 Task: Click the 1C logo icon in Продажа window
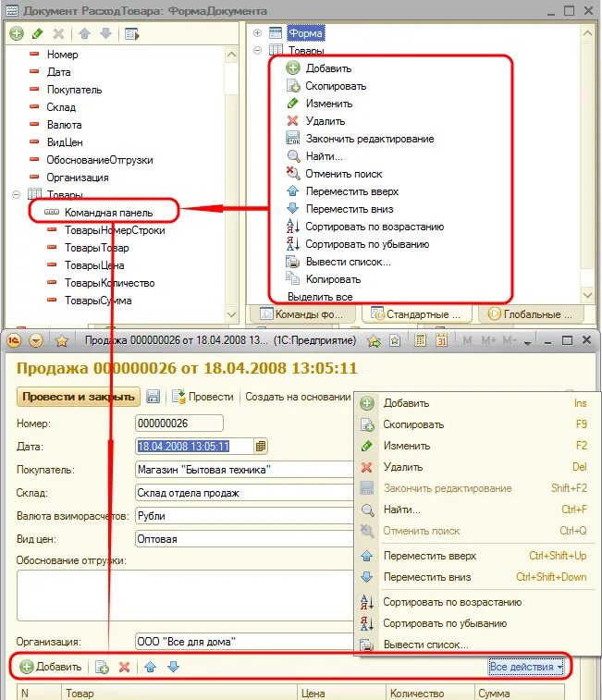[x=14, y=340]
